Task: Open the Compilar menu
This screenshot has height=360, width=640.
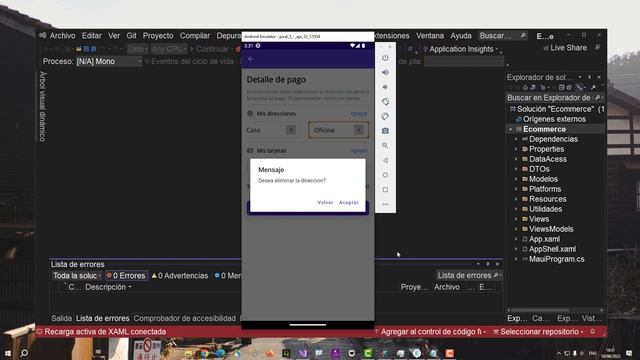Action: pyautogui.click(x=195, y=36)
